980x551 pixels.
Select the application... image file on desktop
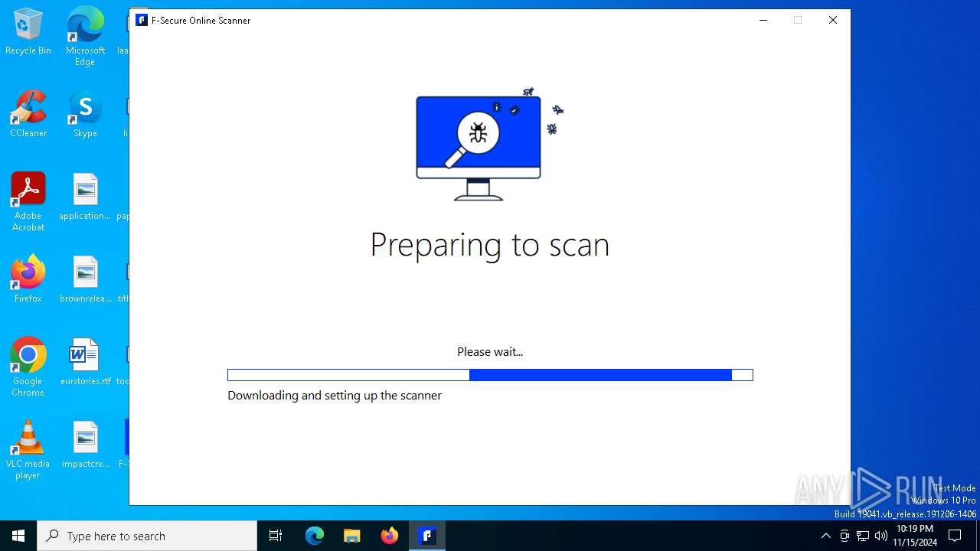(85, 196)
